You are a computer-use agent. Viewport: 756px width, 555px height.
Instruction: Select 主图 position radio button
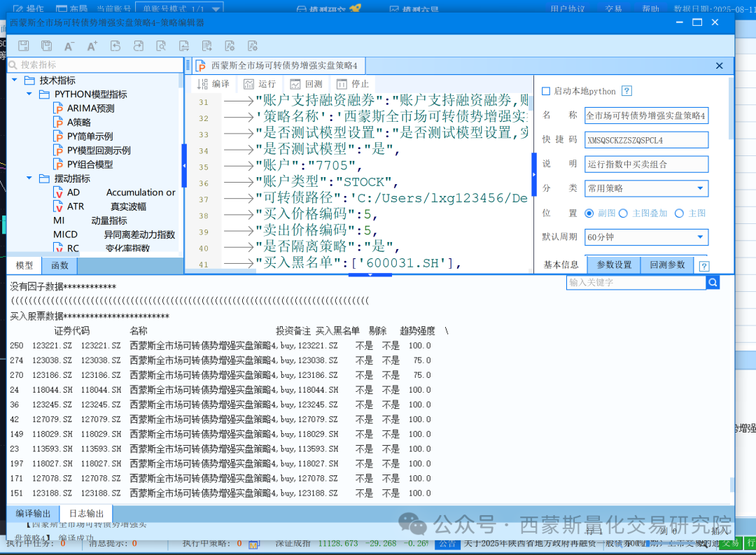679,213
